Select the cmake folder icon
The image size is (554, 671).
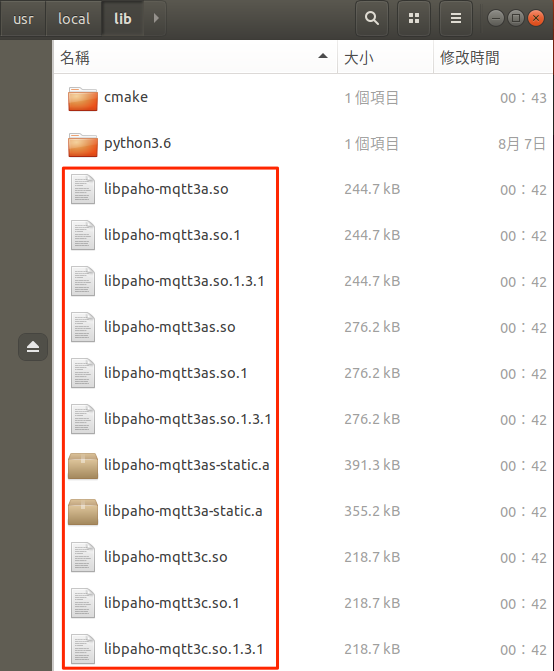click(x=83, y=98)
